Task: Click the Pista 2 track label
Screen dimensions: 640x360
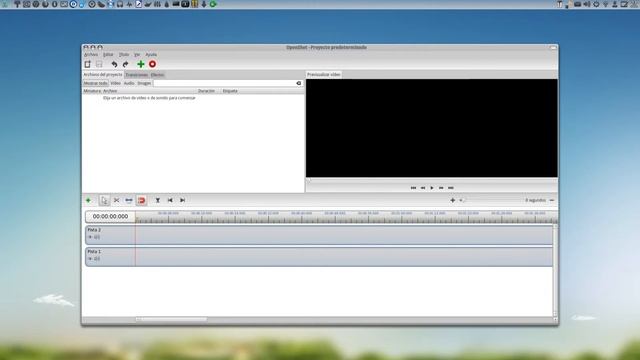Action: [94, 230]
